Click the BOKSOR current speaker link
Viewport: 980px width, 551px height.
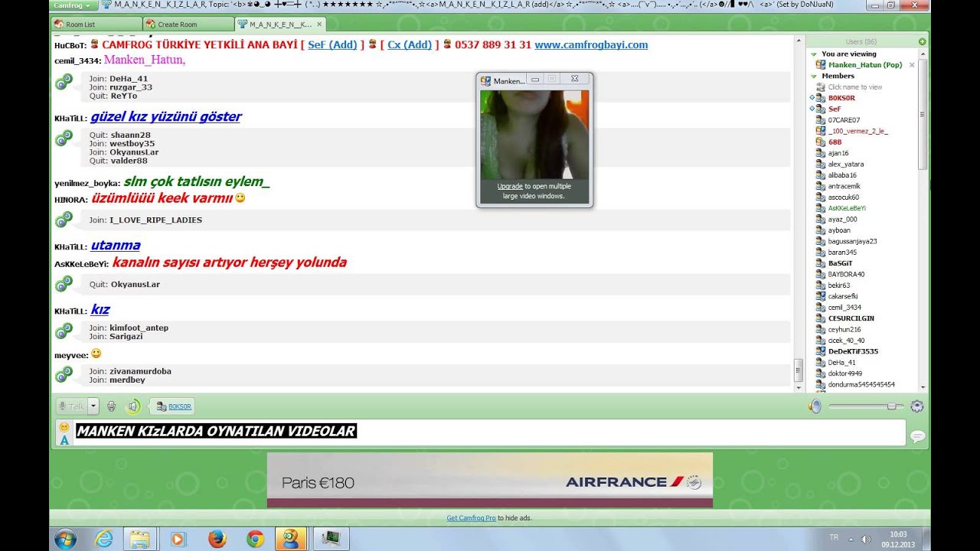(180, 406)
